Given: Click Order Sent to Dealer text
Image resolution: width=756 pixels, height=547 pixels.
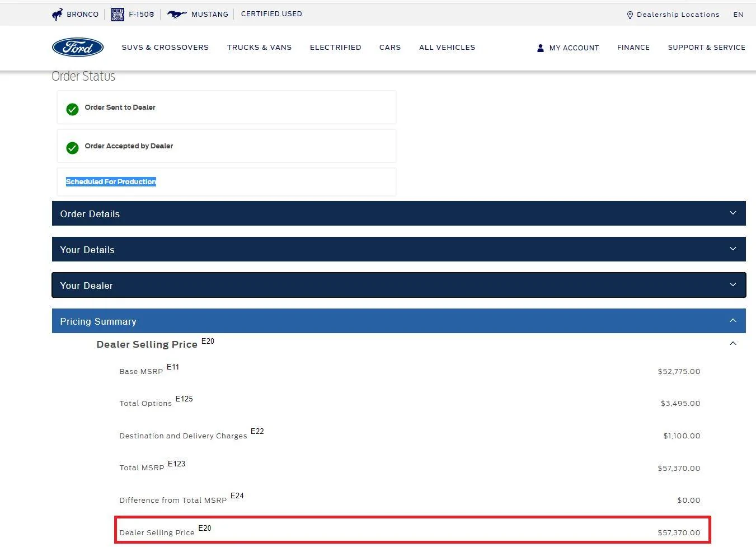Looking at the screenshot, I should point(120,107).
